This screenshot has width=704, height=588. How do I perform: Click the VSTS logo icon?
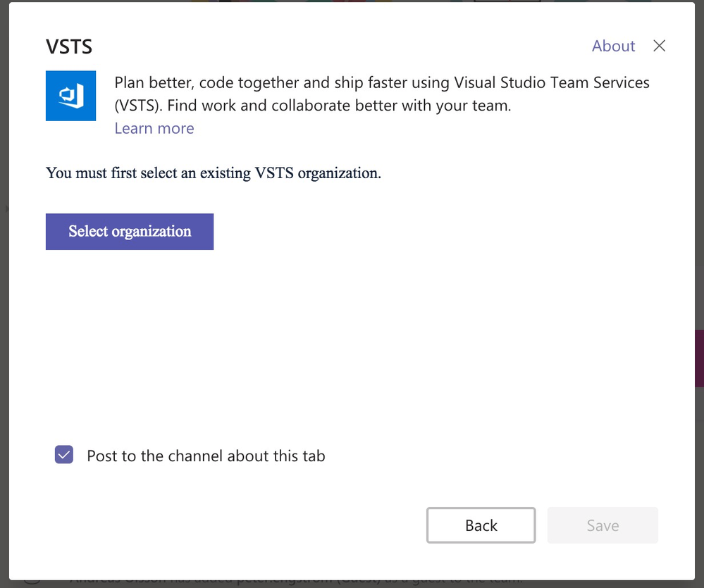click(x=70, y=96)
